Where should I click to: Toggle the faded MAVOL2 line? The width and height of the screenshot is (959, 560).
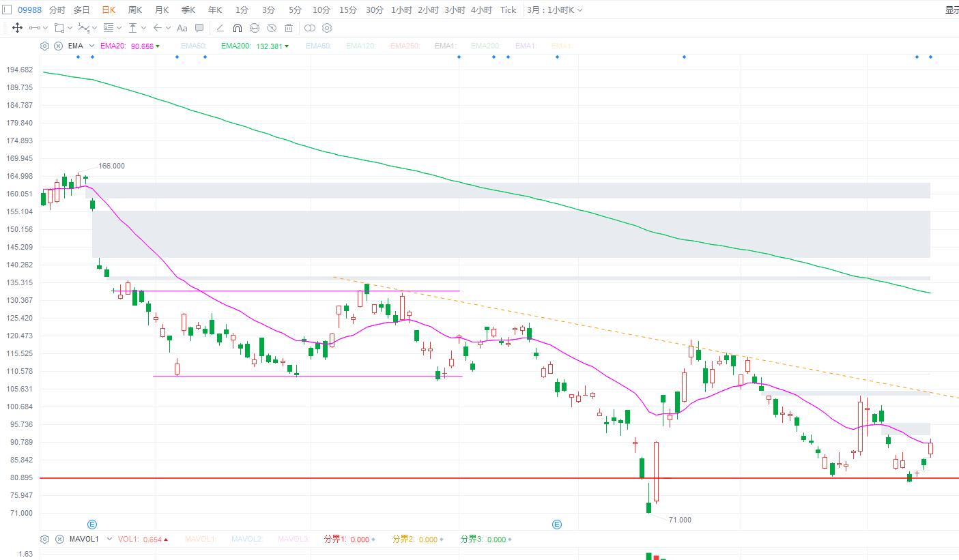point(246,539)
